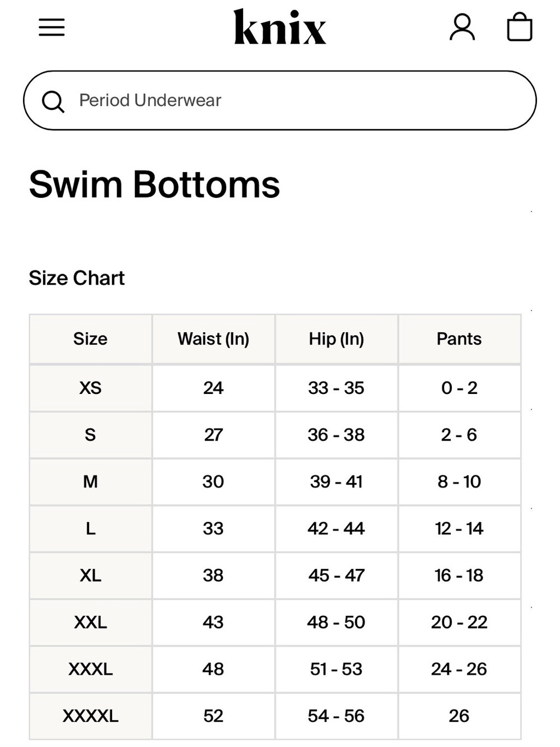560x747 pixels.
Task: Open the user account icon
Action: click(x=462, y=27)
